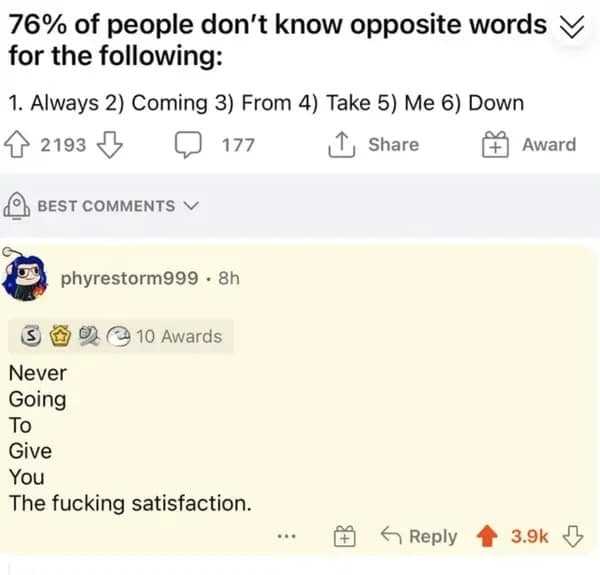Viewport: 600px width, 575px height.
Task: Give an Award to the post
Action: point(531,145)
